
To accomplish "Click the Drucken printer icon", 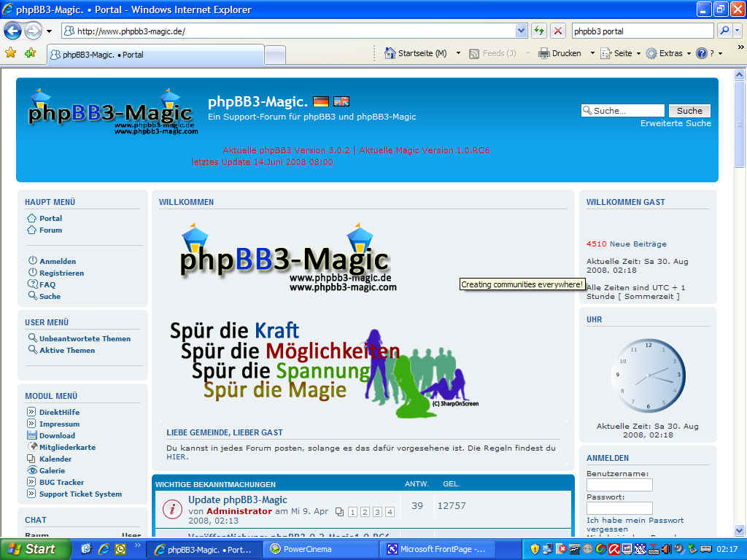I will coord(543,53).
